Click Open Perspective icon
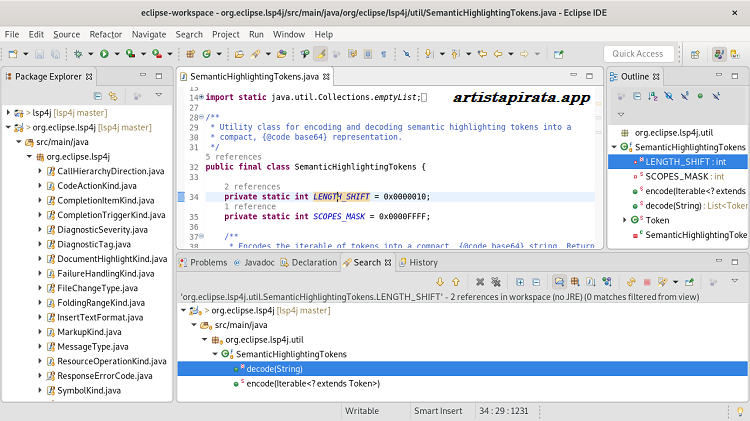The image size is (750, 421). 695,54
